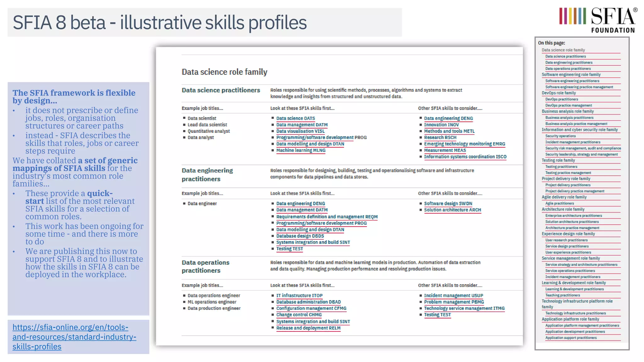Click the Database administration DBAD link
This screenshot has width=644, height=362.
308,302
